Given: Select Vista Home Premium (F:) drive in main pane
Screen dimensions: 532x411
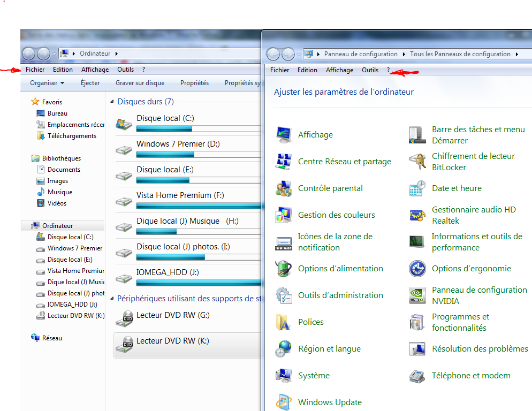Looking at the screenshot, I should [x=188, y=200].
